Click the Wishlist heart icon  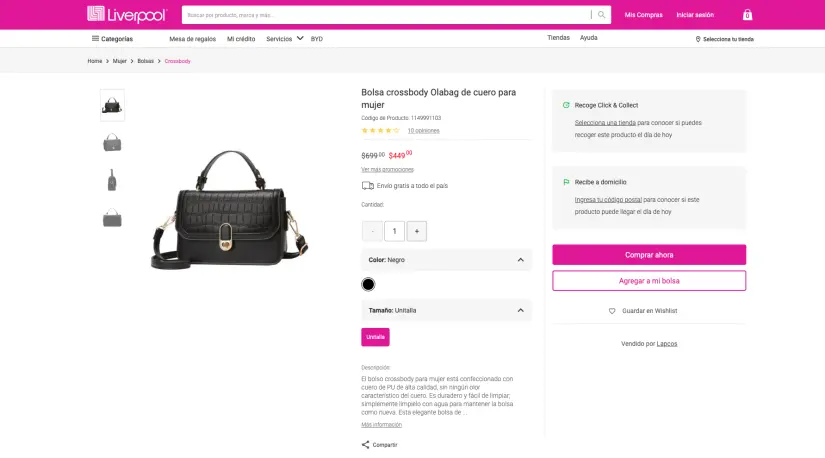(612, 311)
